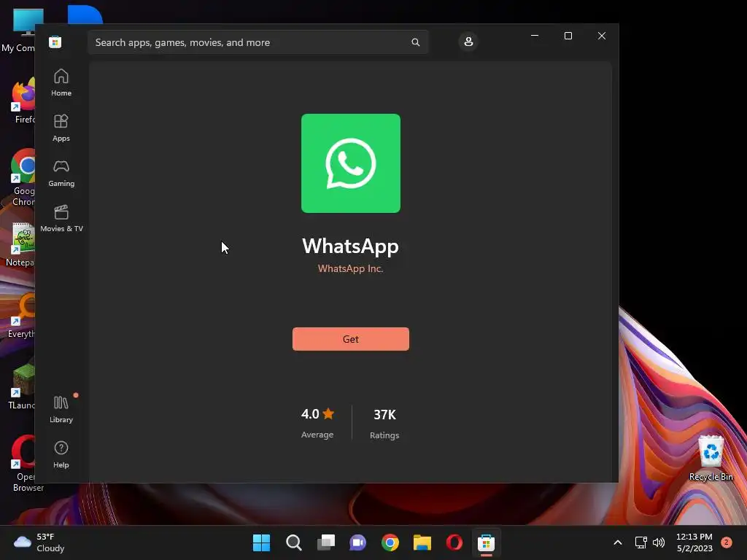Screen dimensions: 747x560
Task: Click the search apps, games, movies field
Action: 258,42
